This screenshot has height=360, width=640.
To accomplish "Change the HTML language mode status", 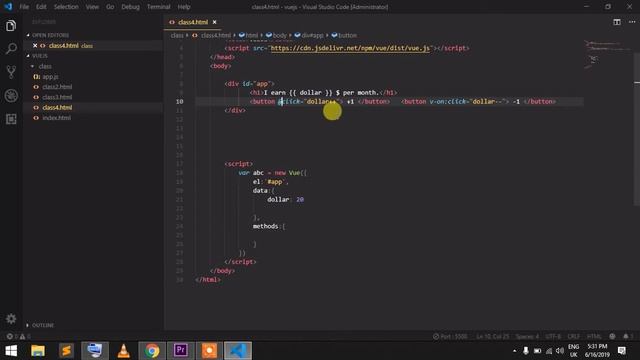I will click(594, 336).
